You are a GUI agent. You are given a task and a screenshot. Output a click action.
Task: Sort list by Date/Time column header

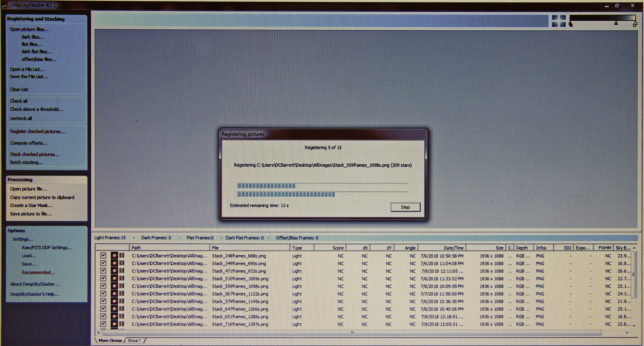(442, 248)
